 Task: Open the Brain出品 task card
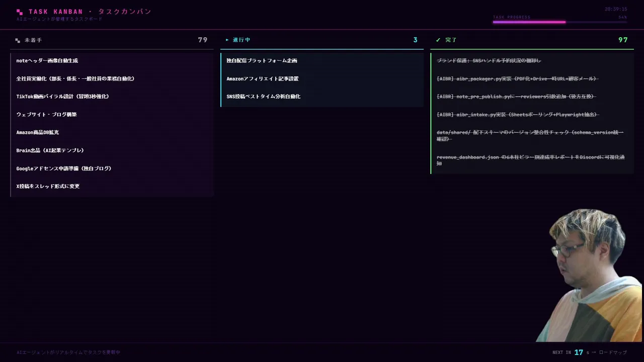(x=112, y=150)
